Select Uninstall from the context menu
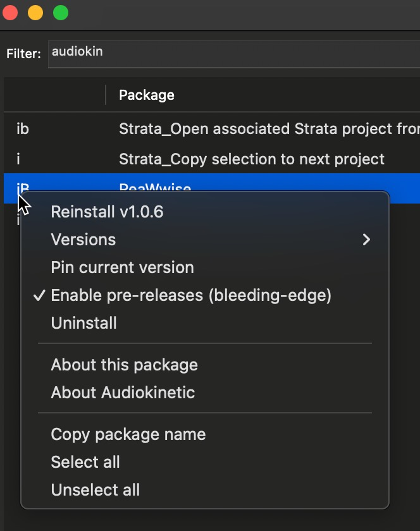This screenshot has height=531, width=420. pyautogui.click(x=83, y=323)
